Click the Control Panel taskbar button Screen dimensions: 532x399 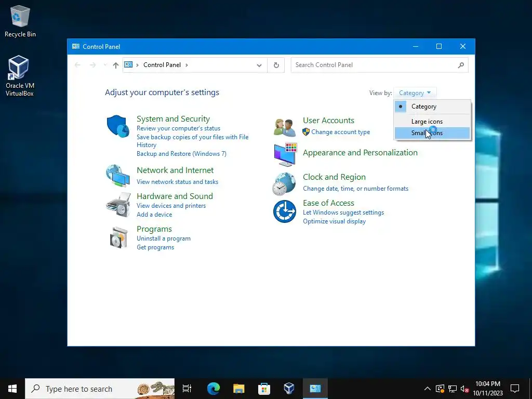point(315,389)
